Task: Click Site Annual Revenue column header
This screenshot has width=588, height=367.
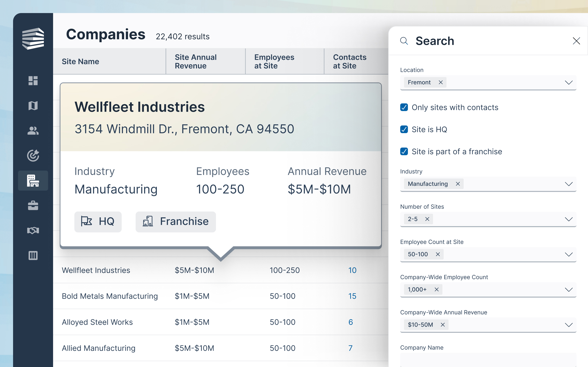Action: 196,62
